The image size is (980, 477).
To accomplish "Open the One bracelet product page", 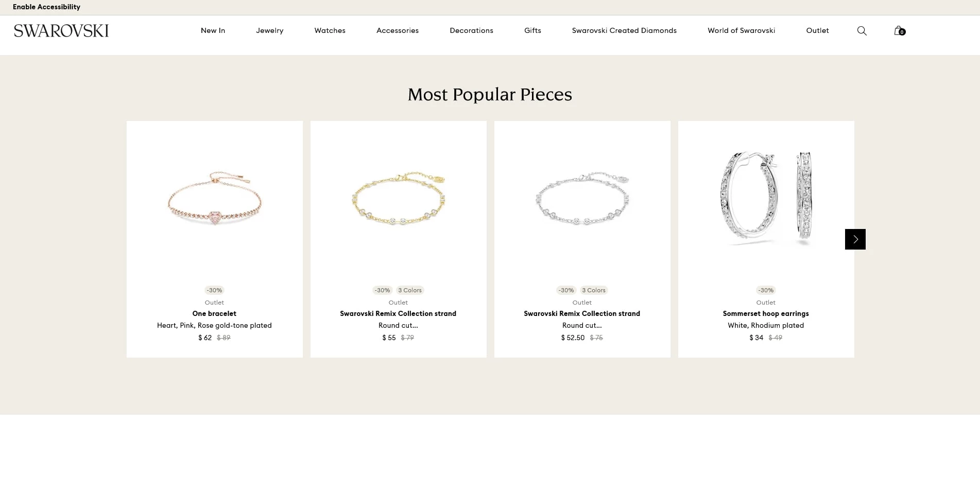I will point(214,313).
